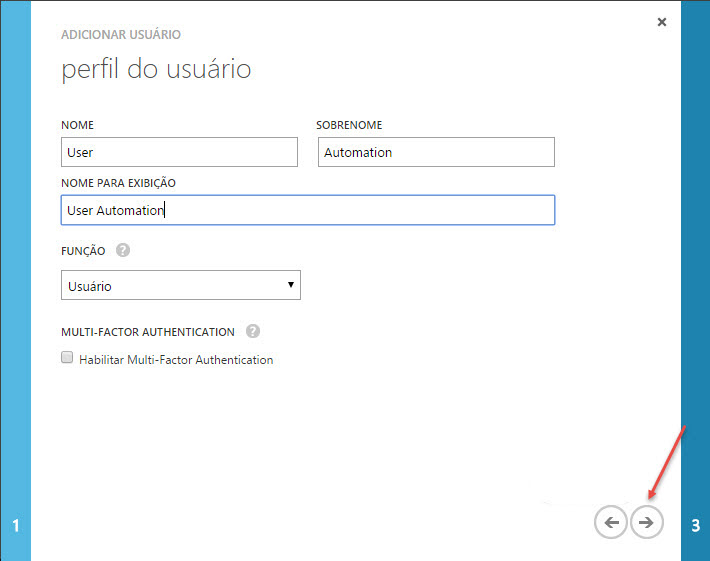The image size is (710, 561).
Task: Click the Nome para exibição text field
Action: (307, 210)
